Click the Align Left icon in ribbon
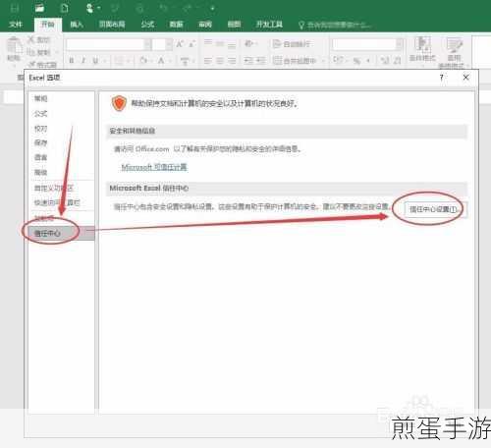This screenshot has width=491, height=448. tap(207, 61)
